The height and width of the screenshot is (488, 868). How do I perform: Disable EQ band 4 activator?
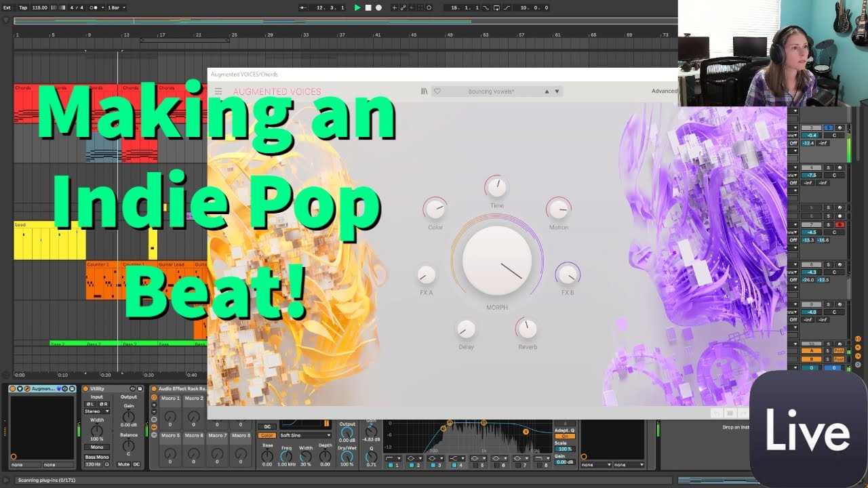(454, 466)
